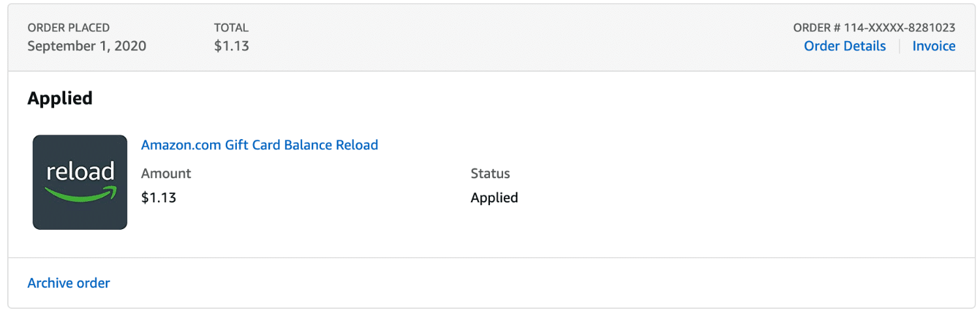Click the Status label
The height and width of the screenshot is (314, 980).
[x=490, y=174]
